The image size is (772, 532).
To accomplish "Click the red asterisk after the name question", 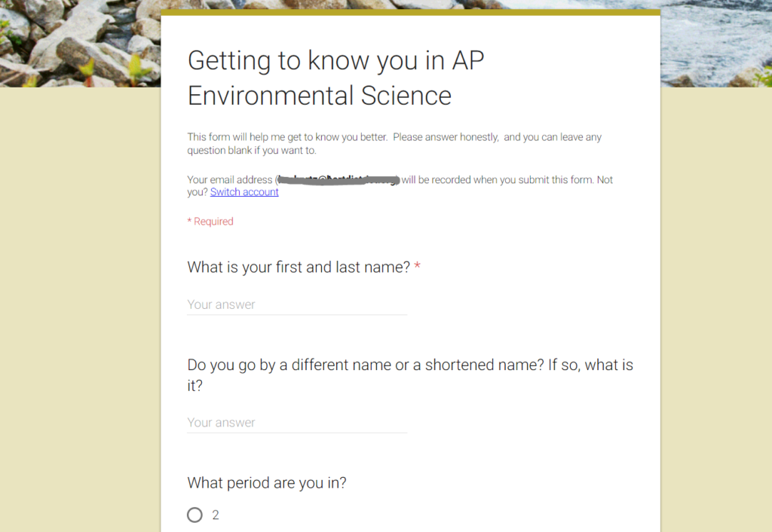I will tap(418, 267).
